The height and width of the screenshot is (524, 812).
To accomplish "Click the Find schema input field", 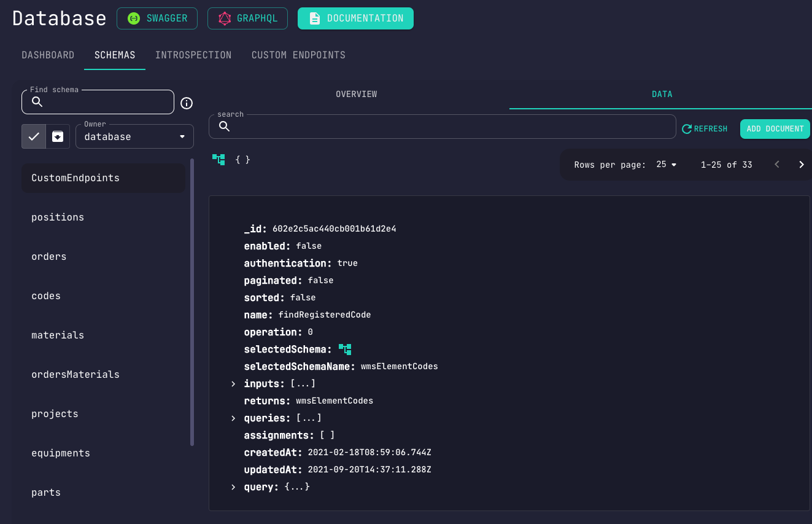I will (98, 102).
